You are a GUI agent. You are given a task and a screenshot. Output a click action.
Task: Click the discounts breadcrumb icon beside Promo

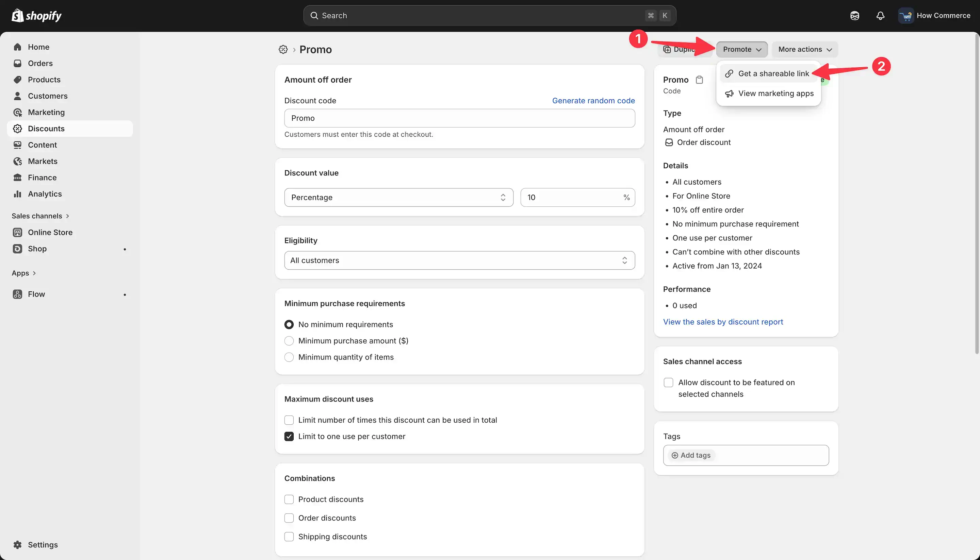pyautogui.click(x=283, y=49)
